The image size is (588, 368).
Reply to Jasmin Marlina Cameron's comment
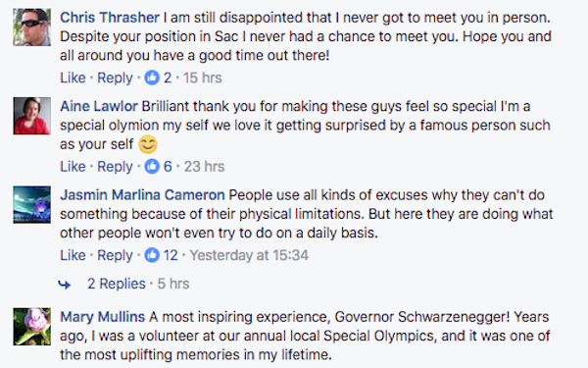115,255
